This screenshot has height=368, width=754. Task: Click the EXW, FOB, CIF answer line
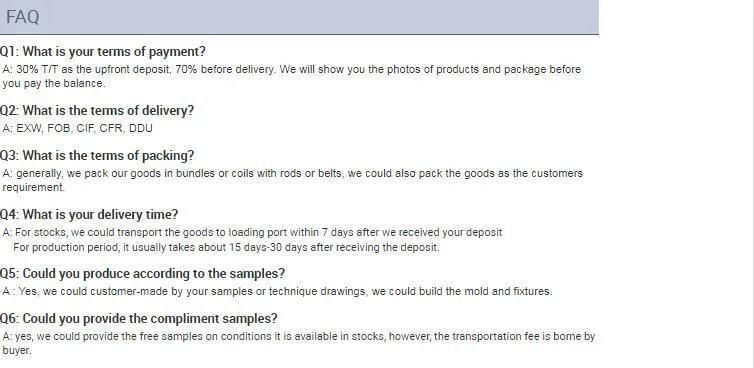pyautogui.click(x=77, y=128)
